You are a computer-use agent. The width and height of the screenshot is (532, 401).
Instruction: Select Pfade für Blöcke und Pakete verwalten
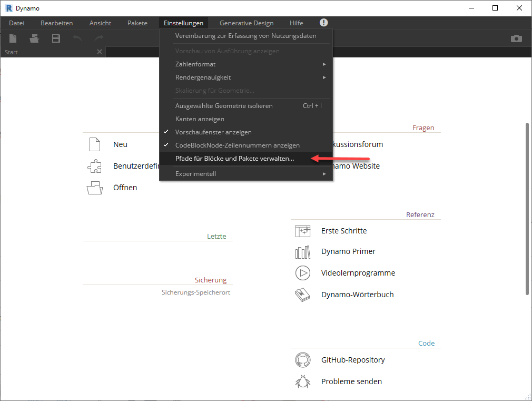point(234,159)
